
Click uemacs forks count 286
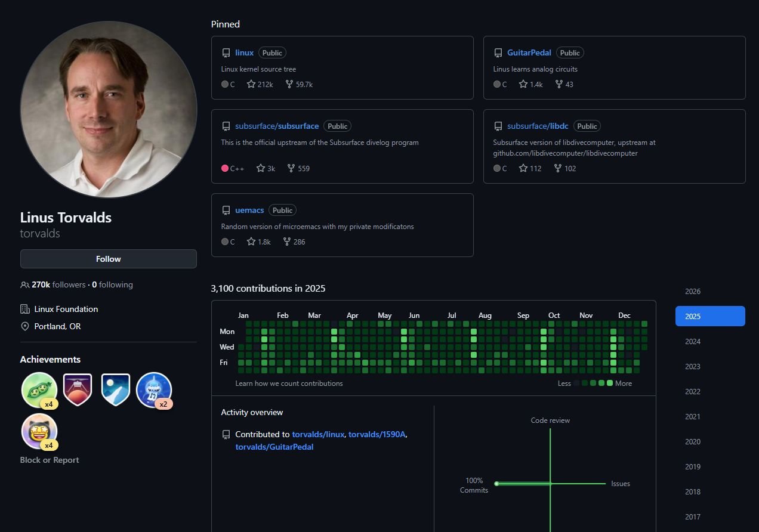[294, 242]
